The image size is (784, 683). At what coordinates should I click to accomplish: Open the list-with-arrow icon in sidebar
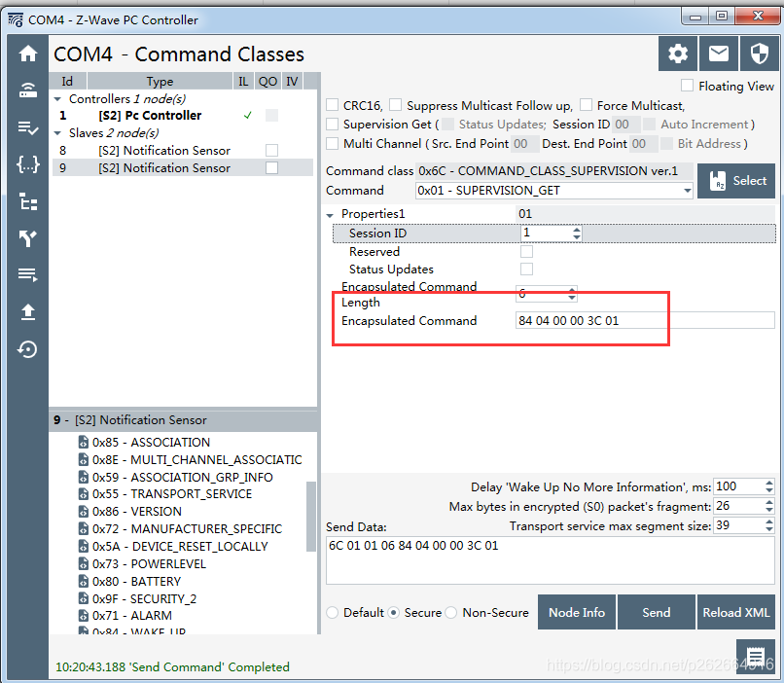point(28,274)
